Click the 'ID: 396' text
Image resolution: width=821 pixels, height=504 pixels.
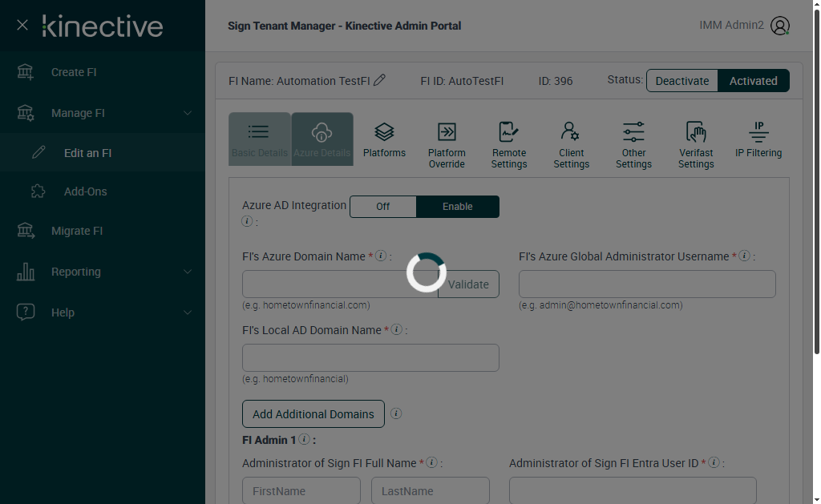[x=556, y=81]
